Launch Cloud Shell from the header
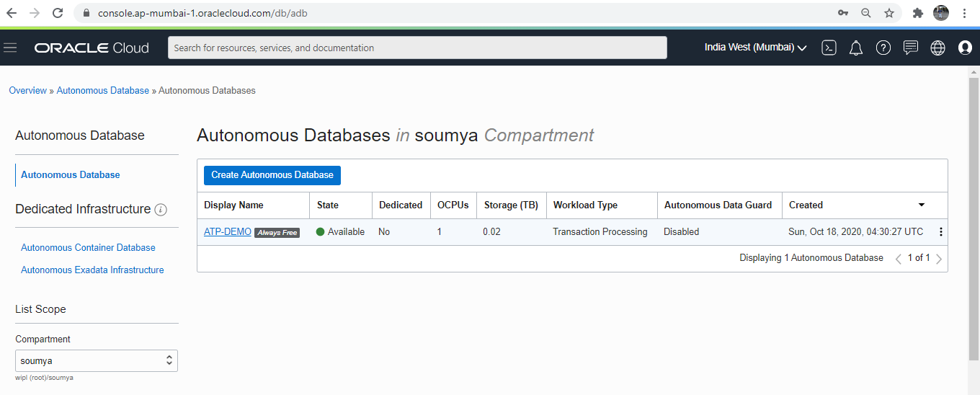Screen dimensions: 980x395 (829, 48)
